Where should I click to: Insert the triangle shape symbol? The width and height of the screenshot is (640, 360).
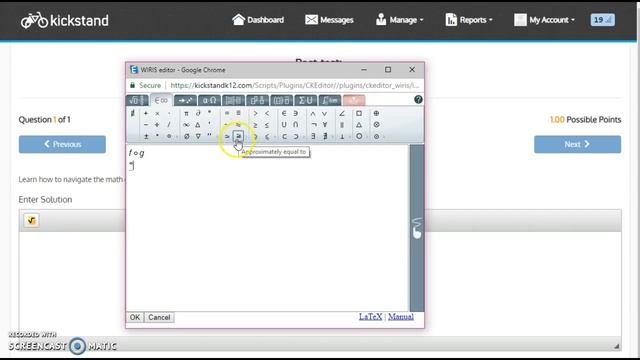[x=359, y=124]
